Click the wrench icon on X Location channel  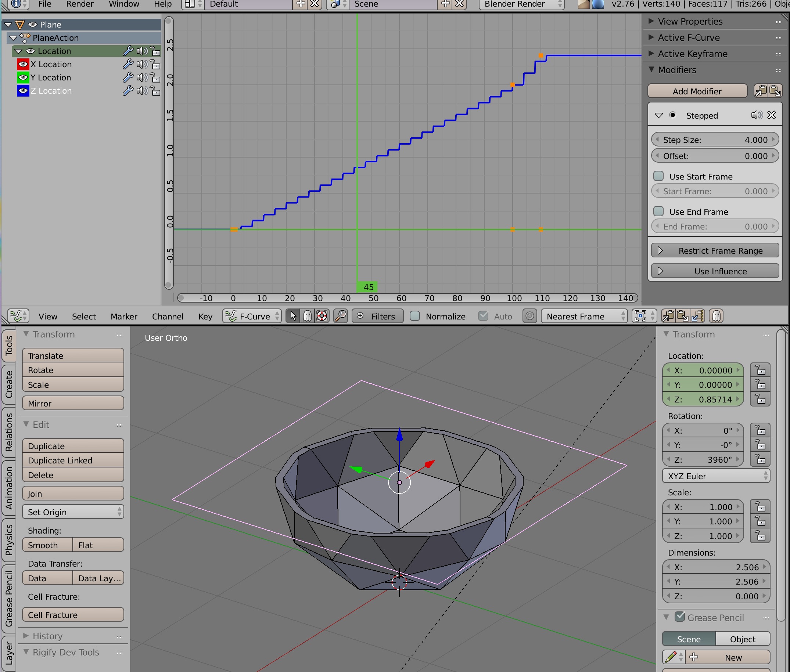[128, 64]
